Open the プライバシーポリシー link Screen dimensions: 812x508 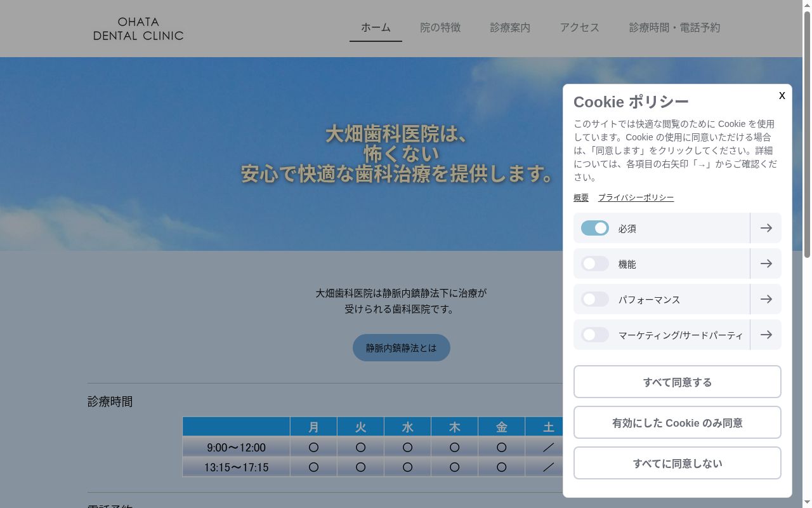636,197
